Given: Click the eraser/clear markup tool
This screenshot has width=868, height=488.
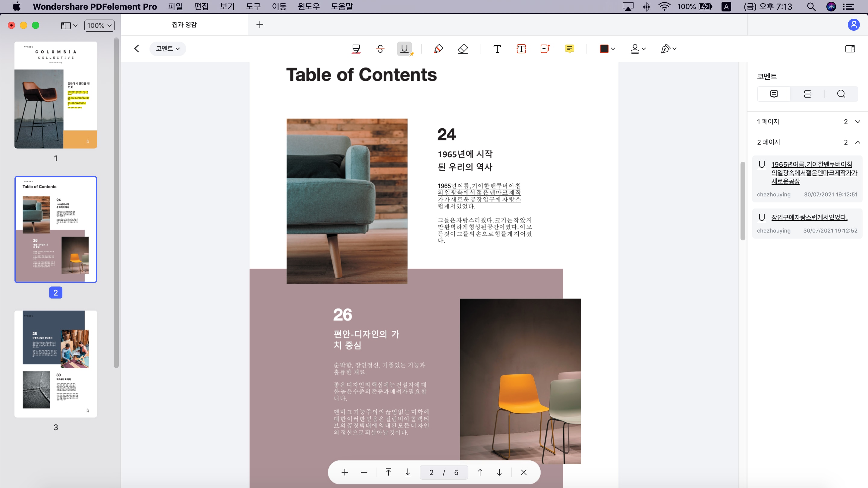Looking at the screenshot, I should point(464,49).
